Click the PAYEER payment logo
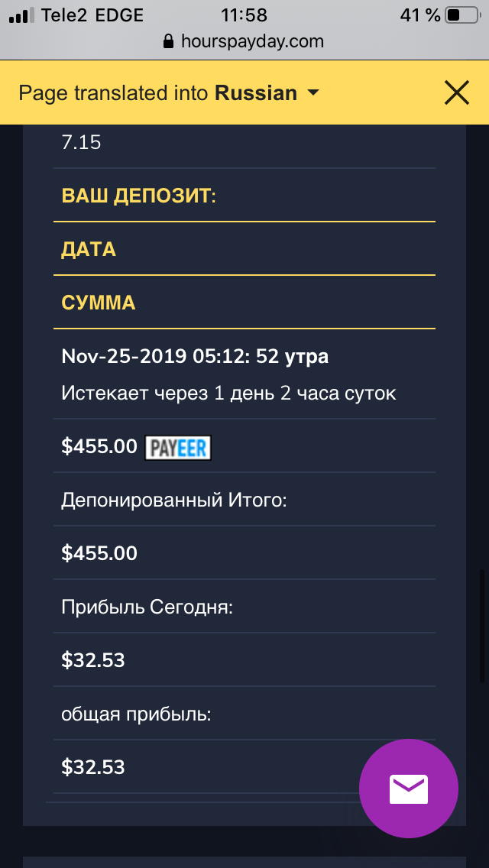The image size is (489, 868). tap(177, 447)
